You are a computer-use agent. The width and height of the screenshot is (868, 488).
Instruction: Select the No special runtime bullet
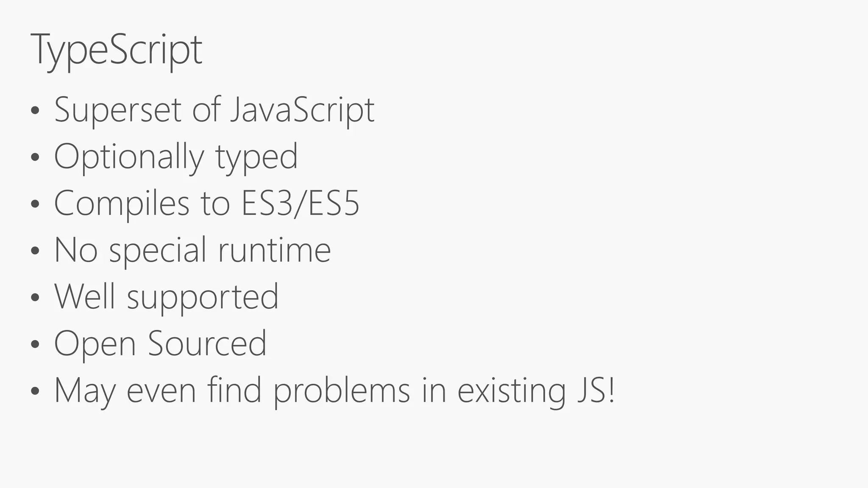click(192, 250)
